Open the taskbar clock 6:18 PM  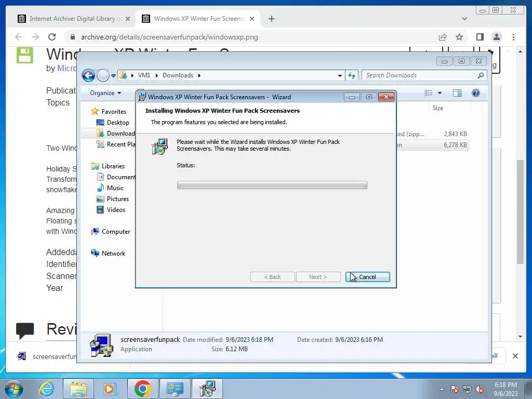point(506,389)
